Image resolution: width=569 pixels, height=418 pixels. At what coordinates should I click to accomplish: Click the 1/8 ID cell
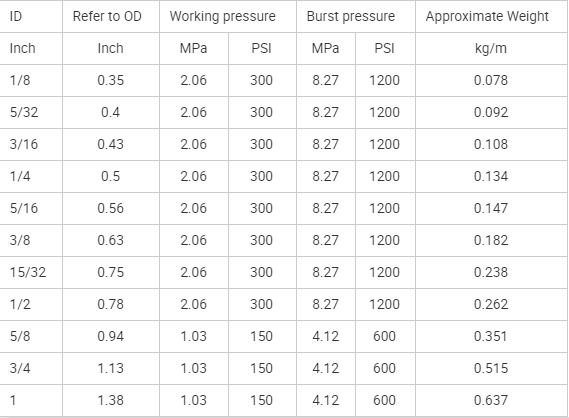click(x=31, y=80)
